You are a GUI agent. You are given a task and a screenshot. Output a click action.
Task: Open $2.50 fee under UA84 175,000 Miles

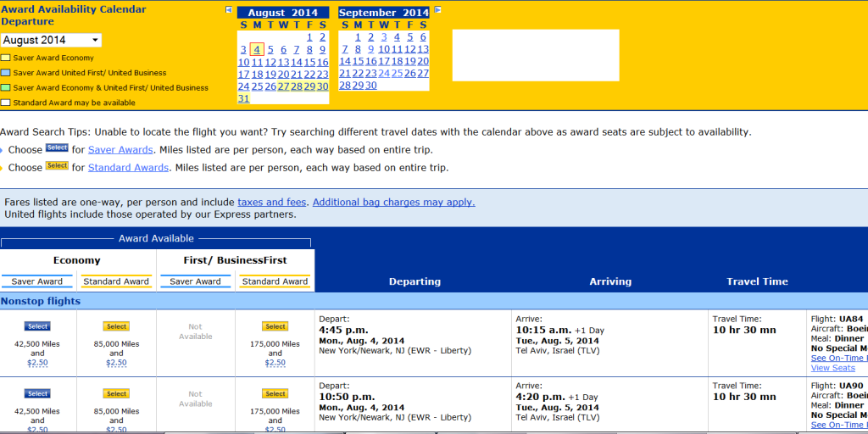[275, 363]
